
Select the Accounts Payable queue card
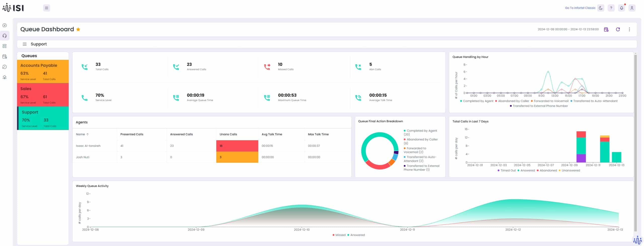pyautogui.click(x=43, y=72)
